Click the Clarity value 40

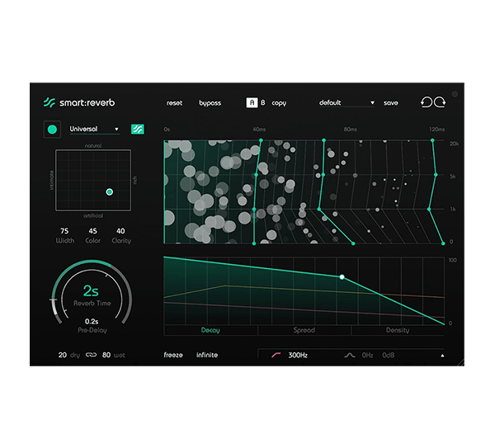[120, 231]
